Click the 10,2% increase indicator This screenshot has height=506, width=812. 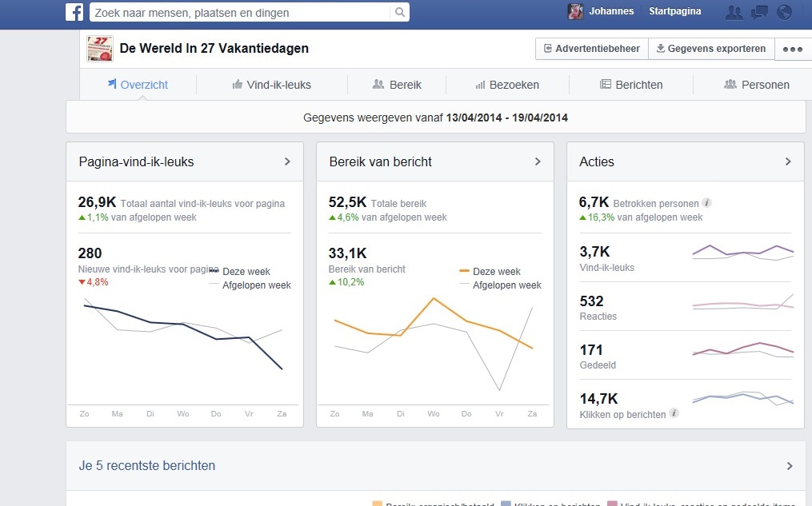point(346,282)
